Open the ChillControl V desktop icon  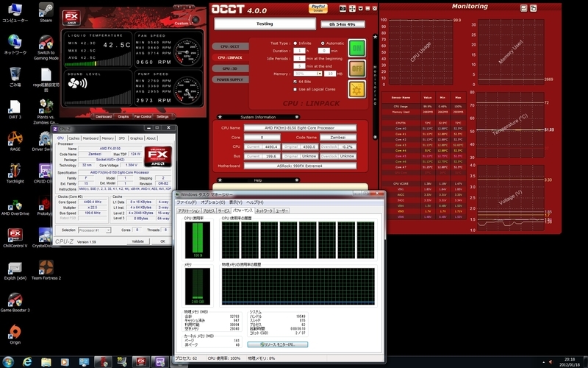[x=15, y=238]
